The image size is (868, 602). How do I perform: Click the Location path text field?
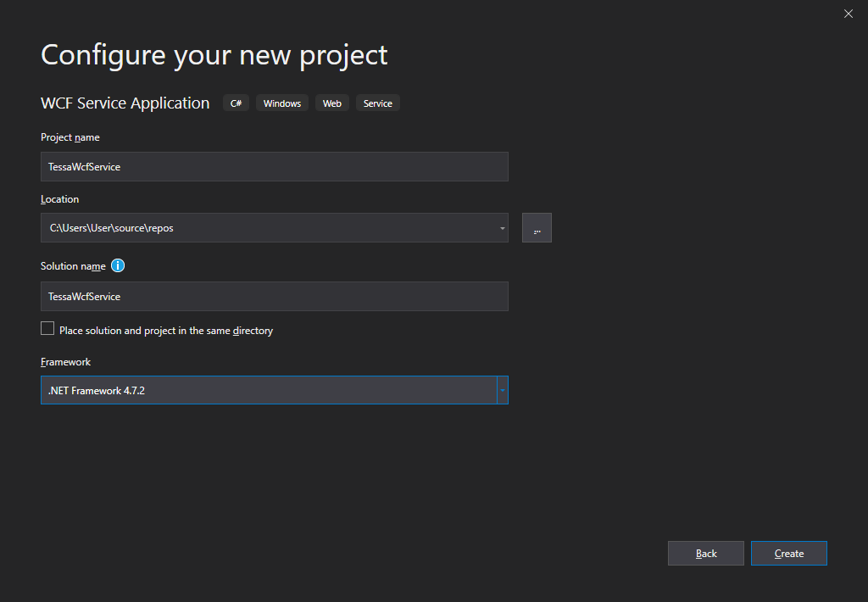pyautogui.click(x=267, y=228)
